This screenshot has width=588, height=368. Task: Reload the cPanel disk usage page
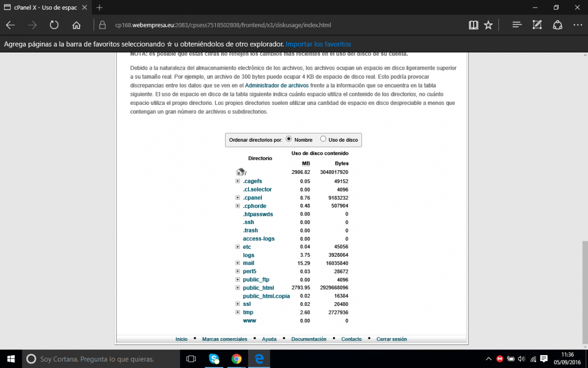(54, 25)
